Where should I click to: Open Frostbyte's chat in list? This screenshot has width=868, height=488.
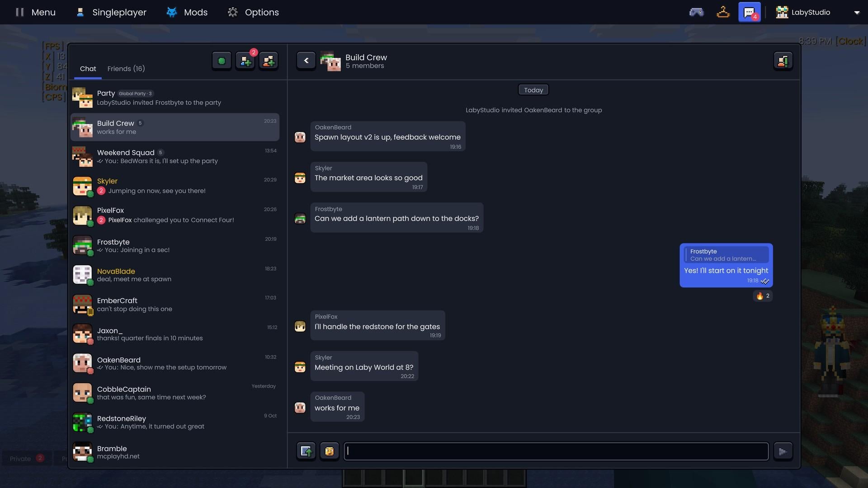click(175, 245)
